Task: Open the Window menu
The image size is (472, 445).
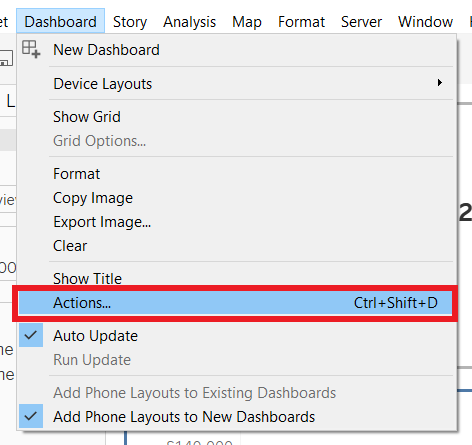Action: [x=425, y=22]
